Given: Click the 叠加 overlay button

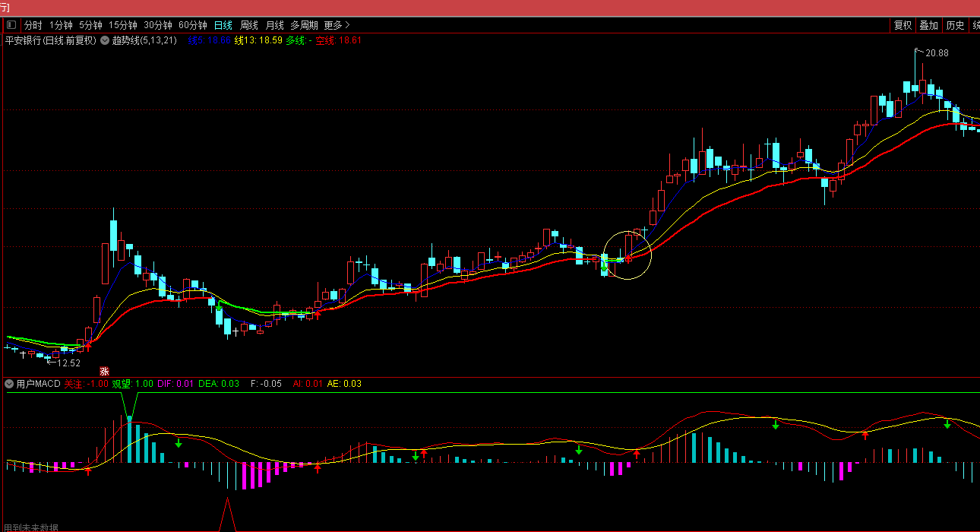Looking at the screenshot, I should click(x=928, y=25).
